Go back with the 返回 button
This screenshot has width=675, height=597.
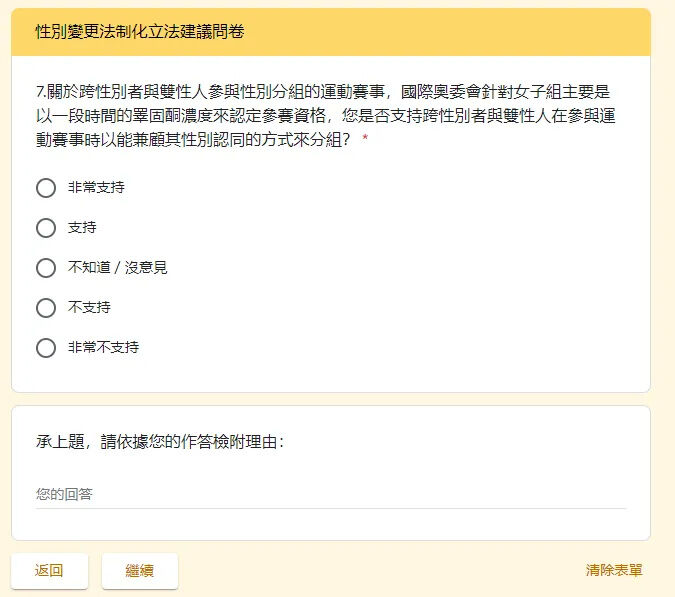tap(50, 571)
